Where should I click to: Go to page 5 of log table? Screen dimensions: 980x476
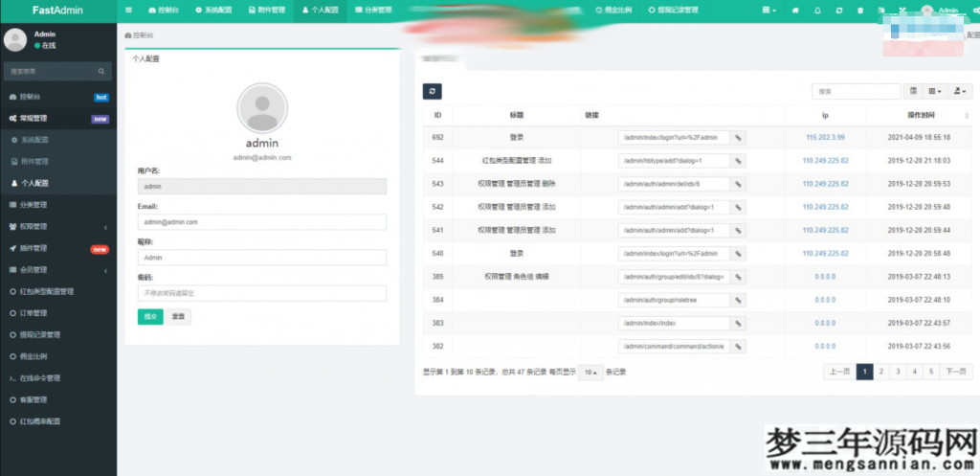pyautogui.click(x=930, y=372)
